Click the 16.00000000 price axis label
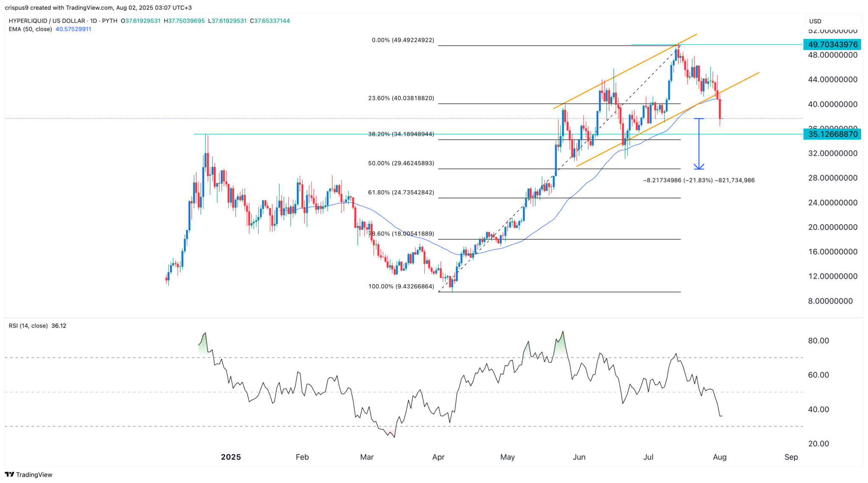 tap(833, 252)
